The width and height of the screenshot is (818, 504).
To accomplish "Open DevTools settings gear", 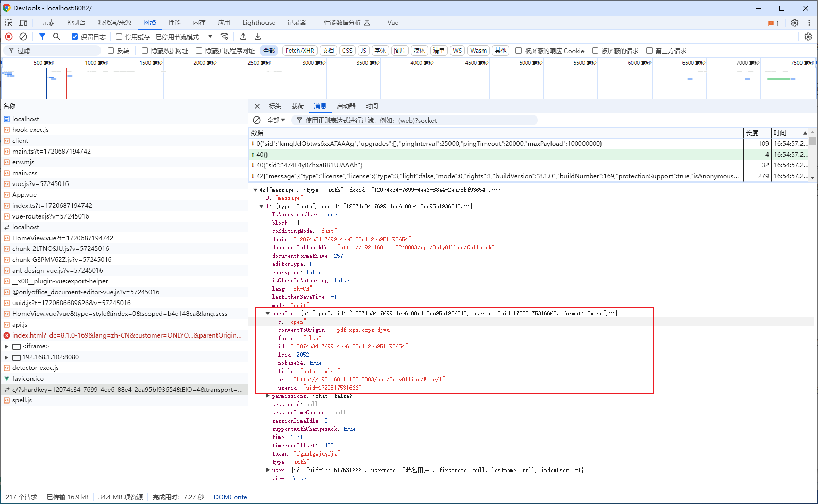I will [795, 23].
